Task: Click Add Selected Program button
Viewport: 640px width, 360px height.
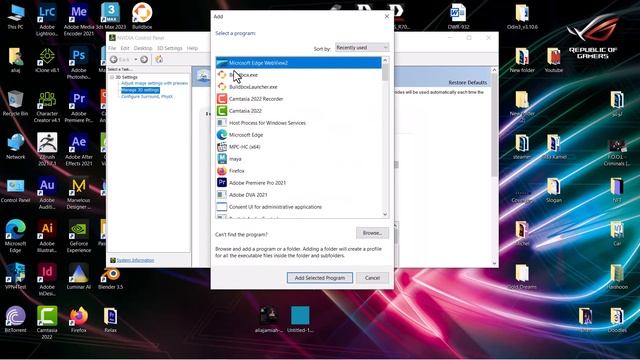Action: point(320,278)
